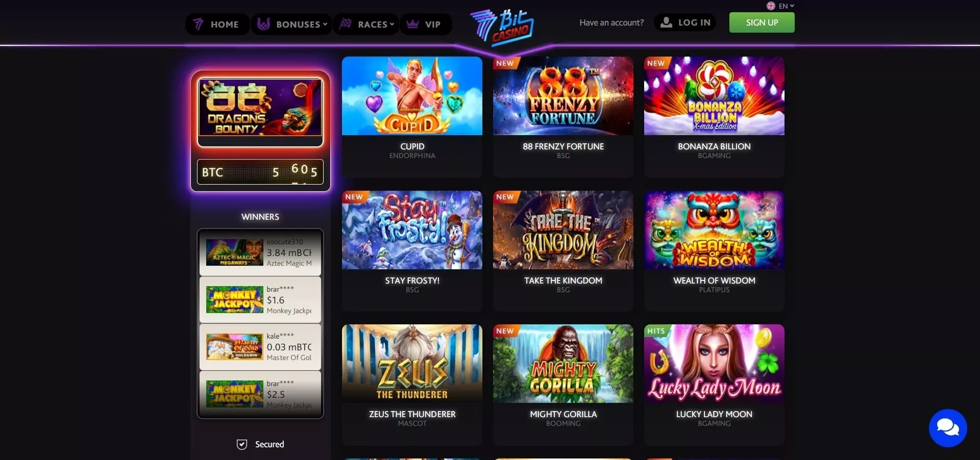Expand the BONUSES dropdown menu

point(292,24)
